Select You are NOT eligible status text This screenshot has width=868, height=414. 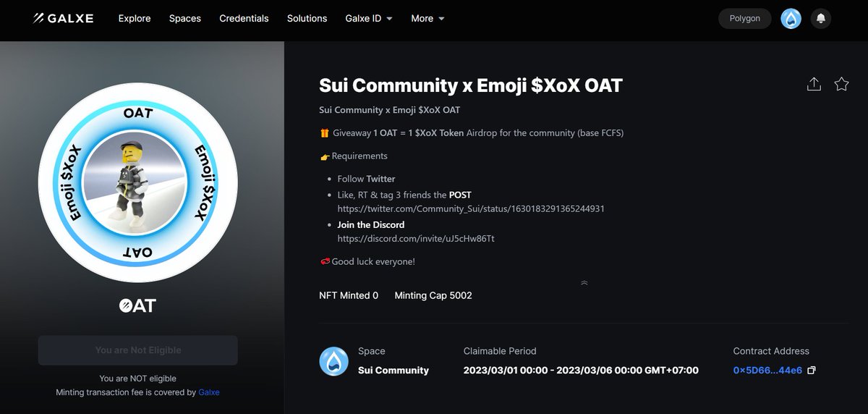pos(137,379)
